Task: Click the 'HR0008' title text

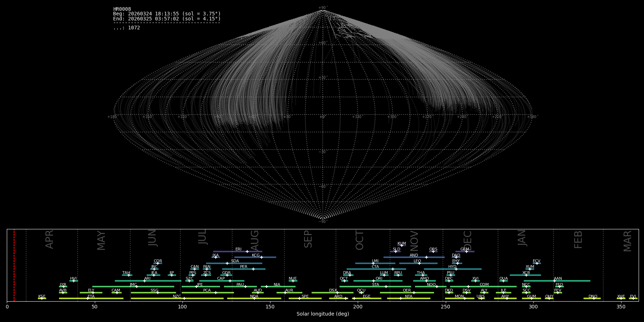Action: point(122,9)
